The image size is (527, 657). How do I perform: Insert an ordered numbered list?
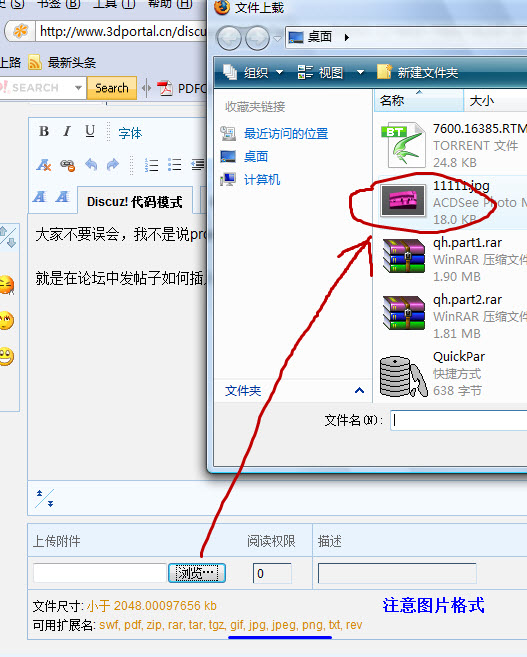click(151, 165)
